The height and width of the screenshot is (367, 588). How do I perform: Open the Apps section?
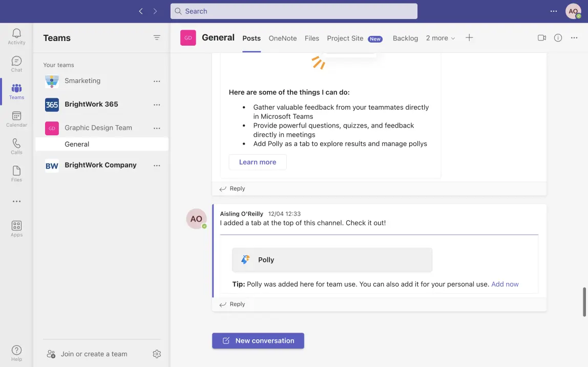(16, 227)
